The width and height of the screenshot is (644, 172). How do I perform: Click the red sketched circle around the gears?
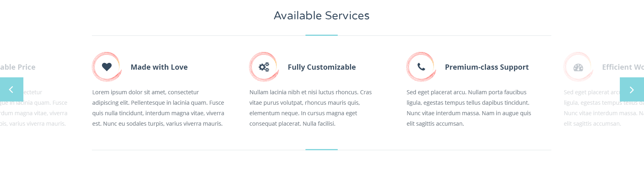coord(264,67)
